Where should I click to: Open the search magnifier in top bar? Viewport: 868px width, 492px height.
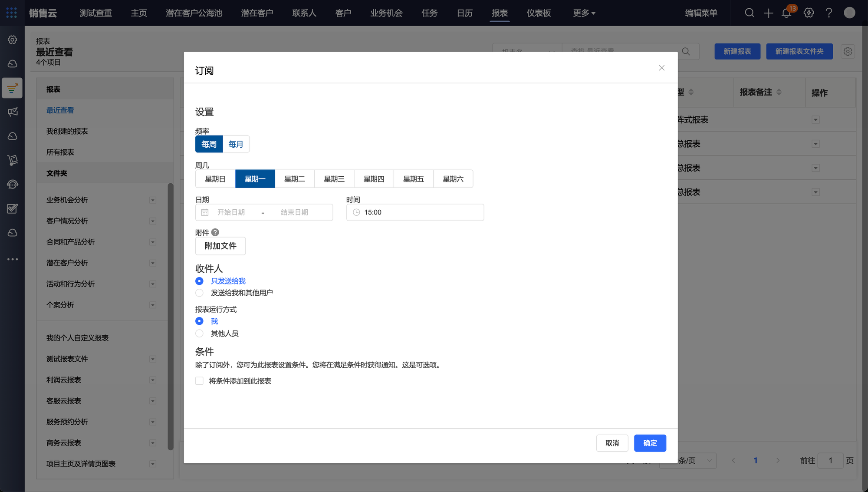tap(749, 13)
